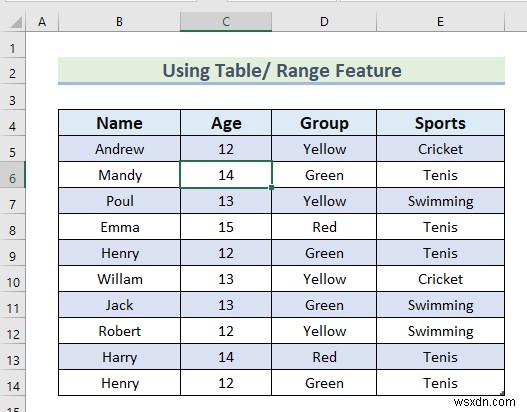Screen dimensions: 527x412
Task: Select column E header
Action: click(x=440, y=22)
